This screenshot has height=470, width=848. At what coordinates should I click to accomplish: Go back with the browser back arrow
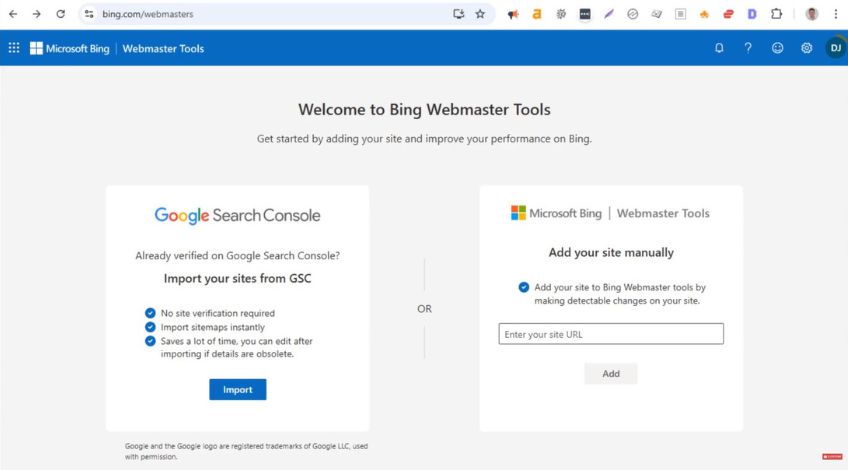13,14
